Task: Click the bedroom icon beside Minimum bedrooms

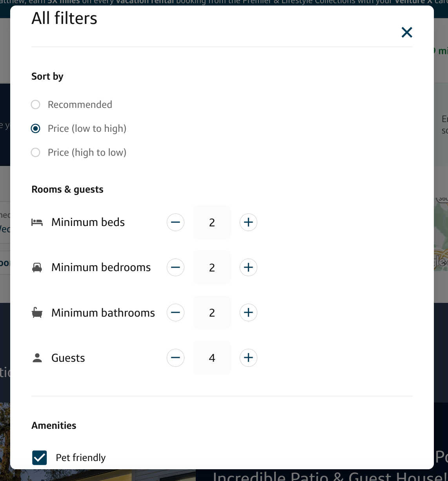Action: [x=37, y=268]
